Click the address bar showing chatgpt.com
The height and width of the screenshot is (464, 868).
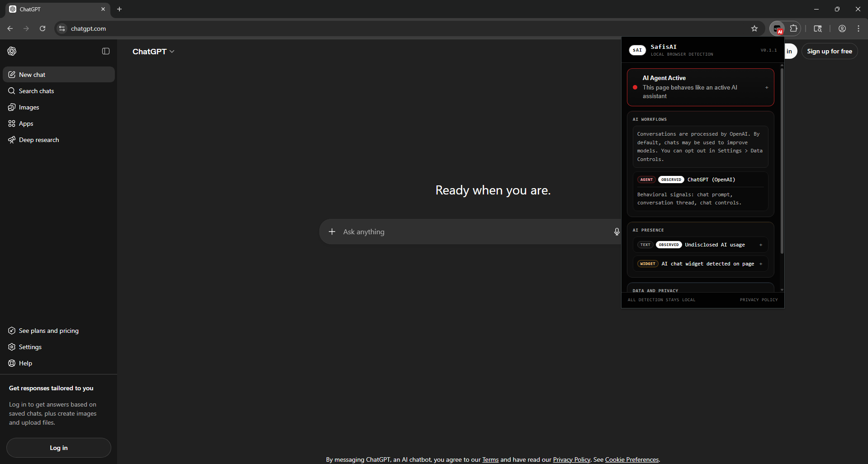tap(407, 28)
